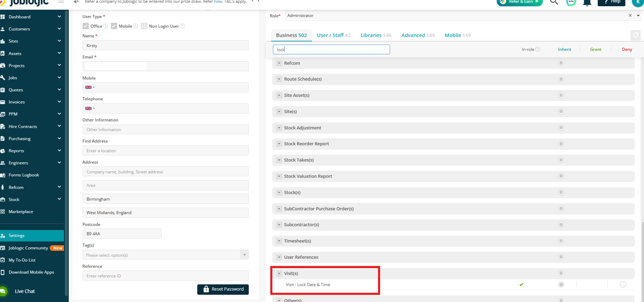Expand the Customers sidebar menu chevron

pyautogui.click(x=59, y=29)
